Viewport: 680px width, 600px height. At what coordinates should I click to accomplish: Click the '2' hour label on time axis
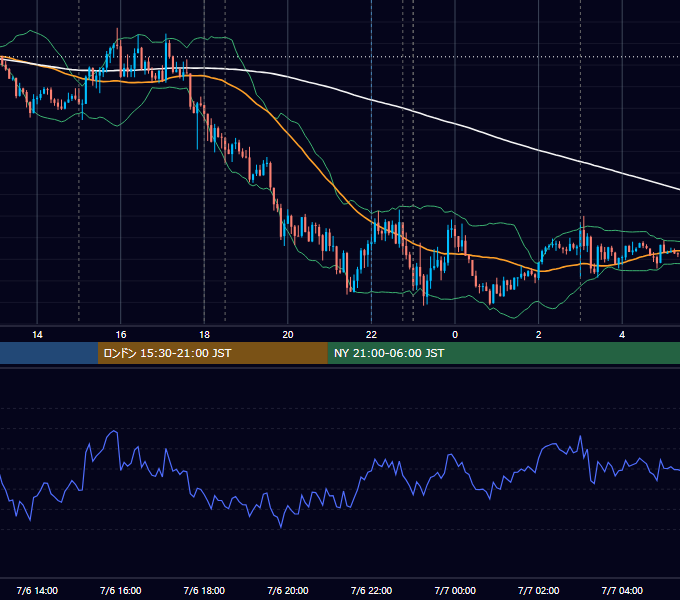(539, 335)
